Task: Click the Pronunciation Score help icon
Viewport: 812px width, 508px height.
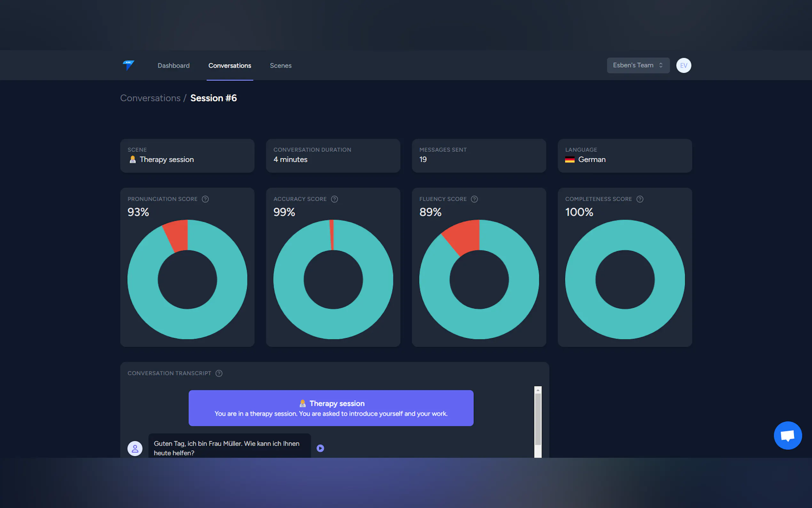Action: [205, 199]
